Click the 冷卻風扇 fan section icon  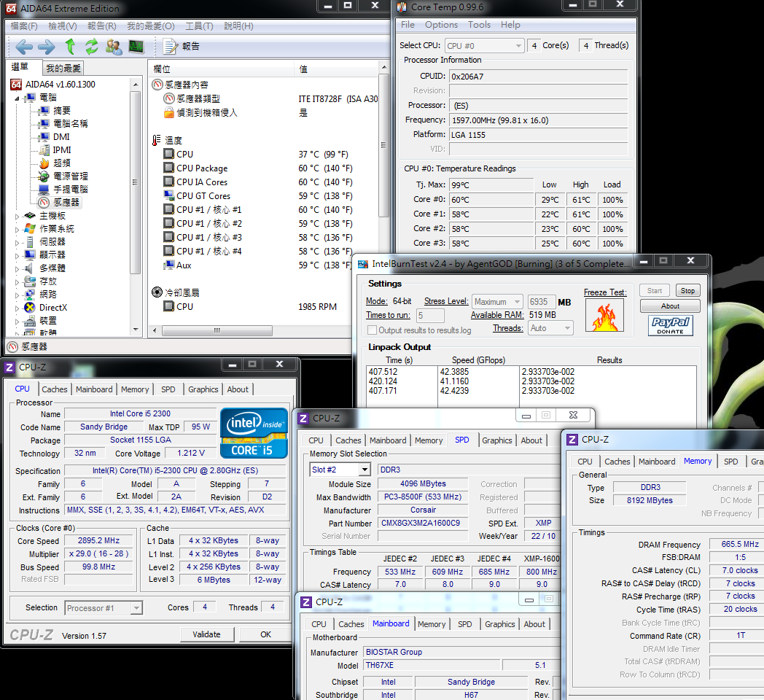pos(157,292)
